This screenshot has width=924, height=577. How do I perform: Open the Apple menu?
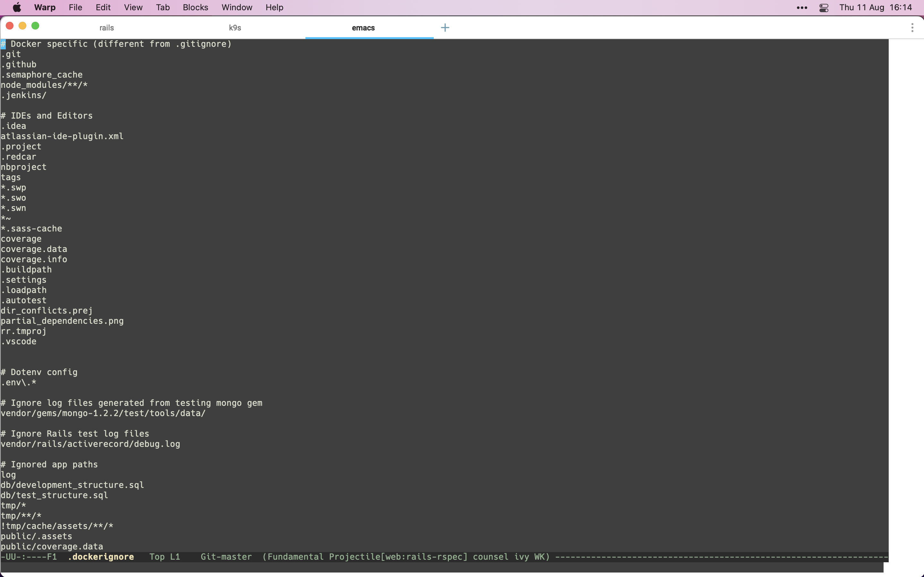[16, 7]
